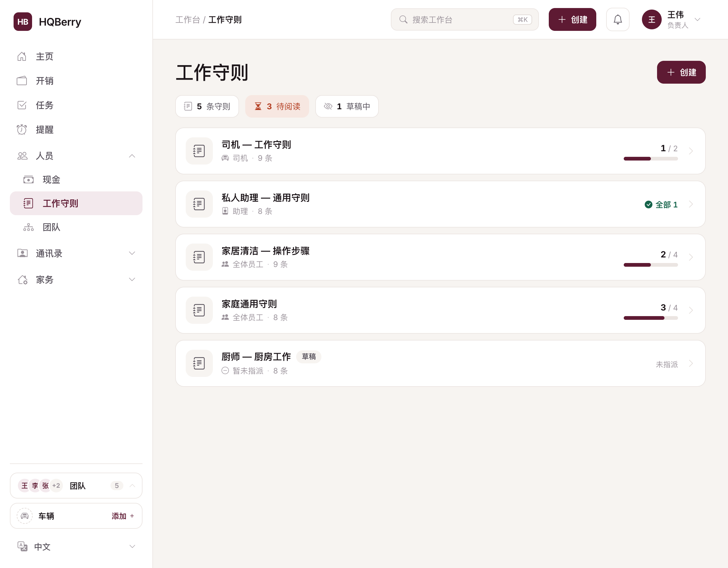Click the 草稿 badge on 厨师 row
The height and width of the screenshot is (568, 728).
[x=308, y=357]
